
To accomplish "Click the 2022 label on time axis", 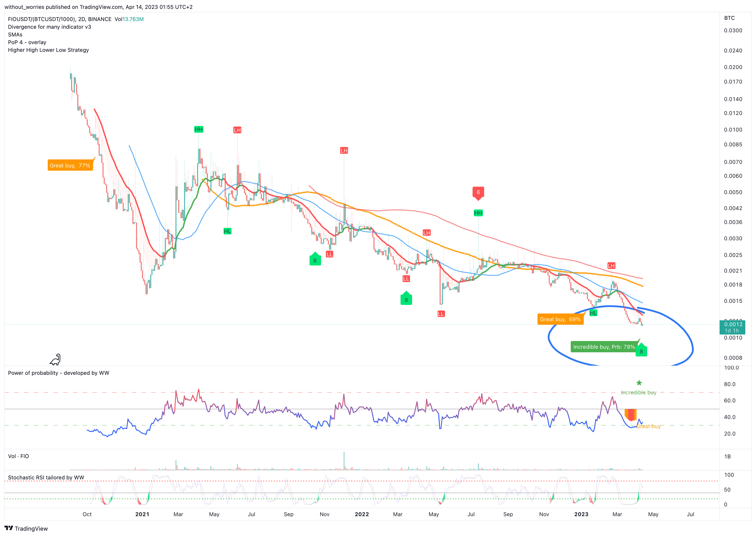I will 362,514.
